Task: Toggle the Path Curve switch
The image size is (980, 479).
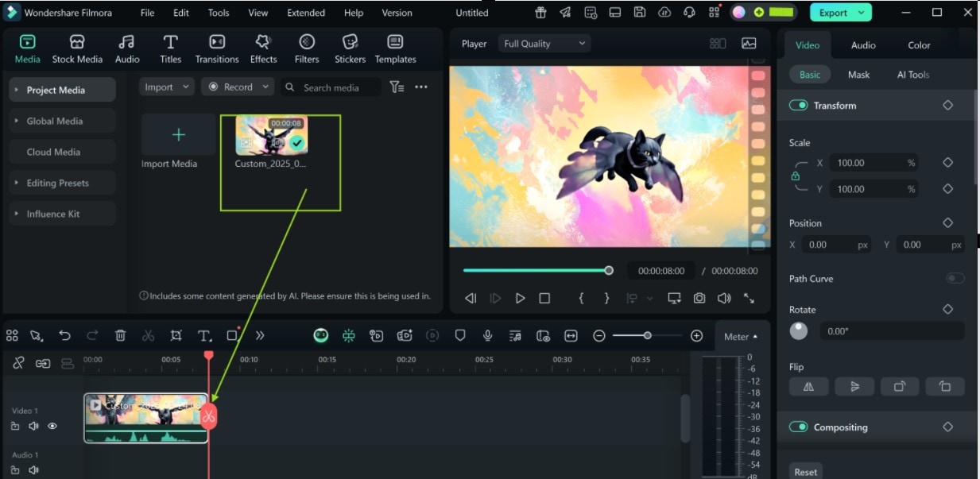Action: 955,279
